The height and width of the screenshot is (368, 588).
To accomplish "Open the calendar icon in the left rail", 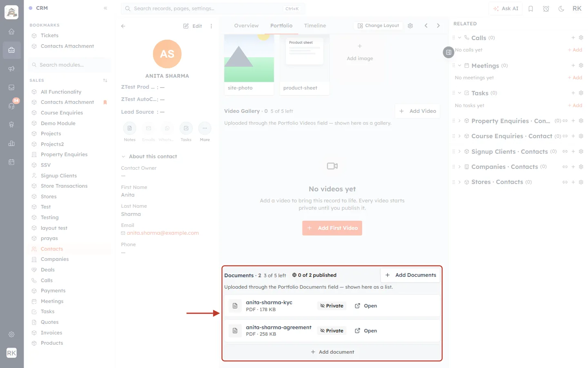I will (x=11, y=162).
